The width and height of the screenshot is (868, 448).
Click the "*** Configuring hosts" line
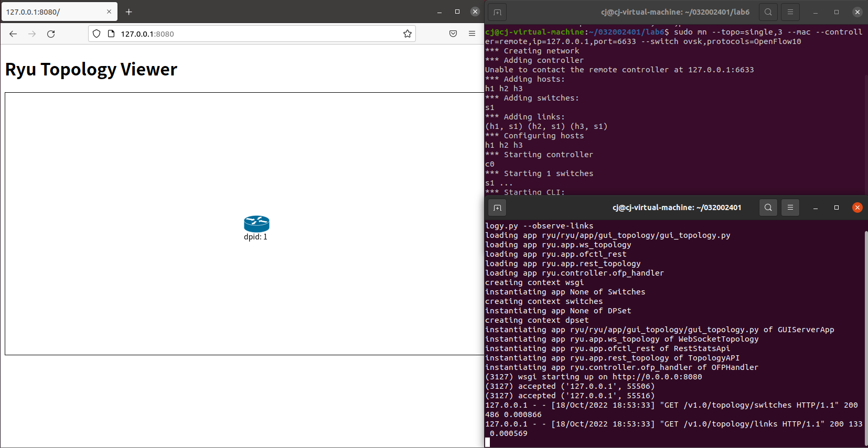(534, 136)
